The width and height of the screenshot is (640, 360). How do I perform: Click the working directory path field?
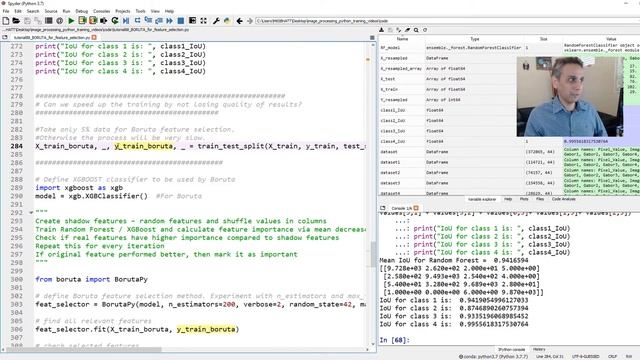[447, 21]
